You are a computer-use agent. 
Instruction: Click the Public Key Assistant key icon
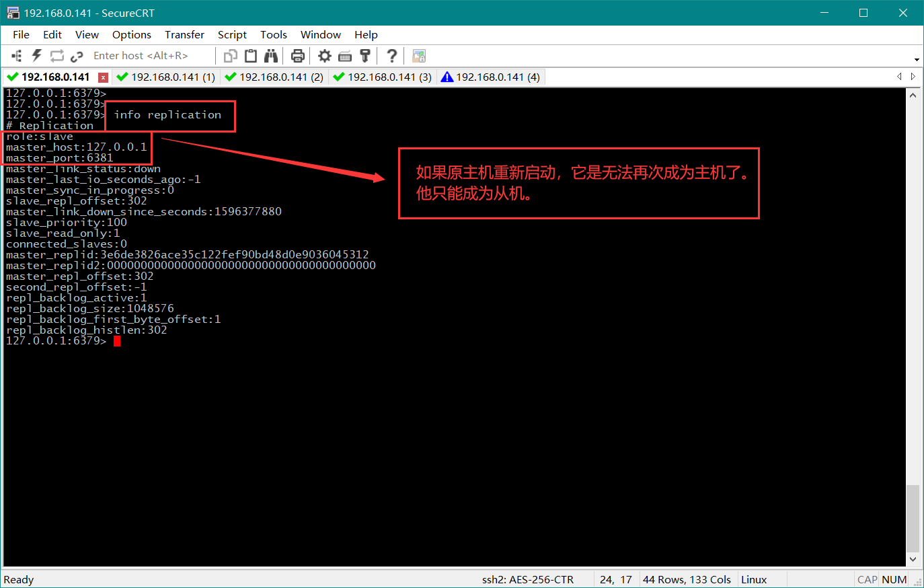pos(365,56)
